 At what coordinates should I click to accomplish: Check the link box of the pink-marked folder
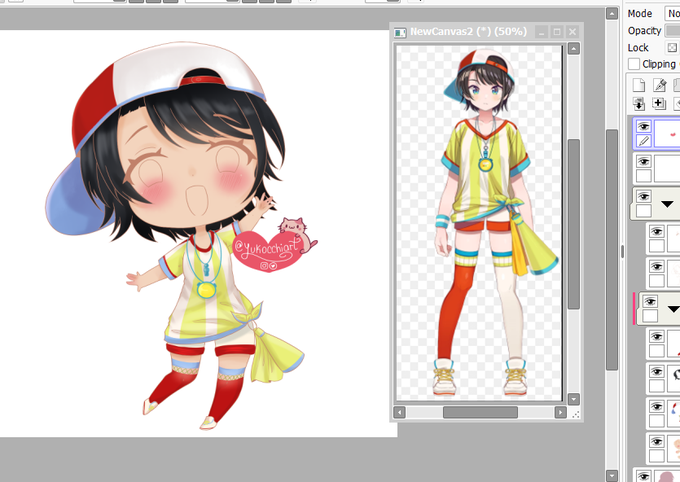tap(650, 315)
